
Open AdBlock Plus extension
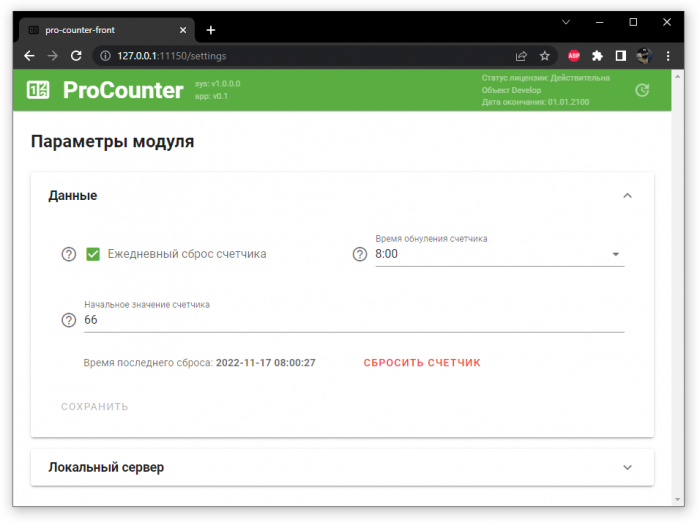tap(574, 56)
